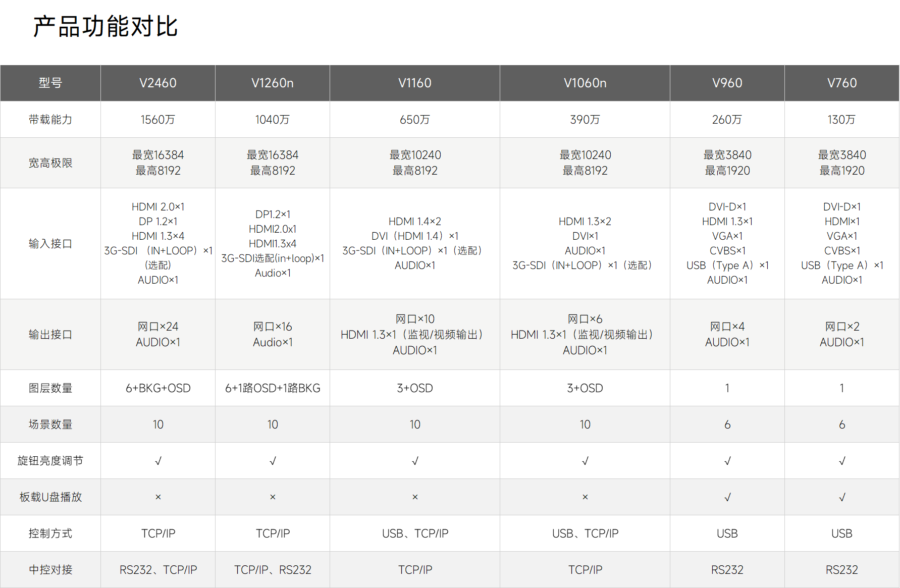The width and height of the screenshot is (900, 588).
Task: Click the 网口×24 output cell
Action: pyautogui.click(x=158, y=327)
